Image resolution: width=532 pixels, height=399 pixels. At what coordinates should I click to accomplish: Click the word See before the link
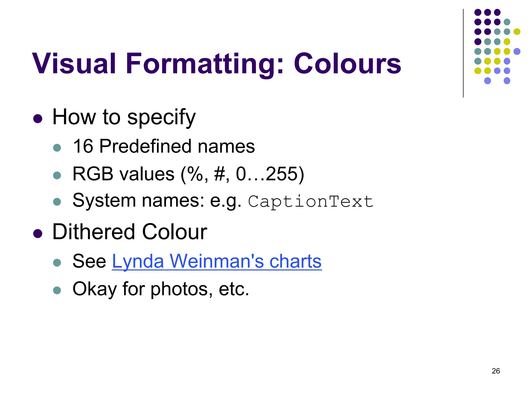coord(89,261)
